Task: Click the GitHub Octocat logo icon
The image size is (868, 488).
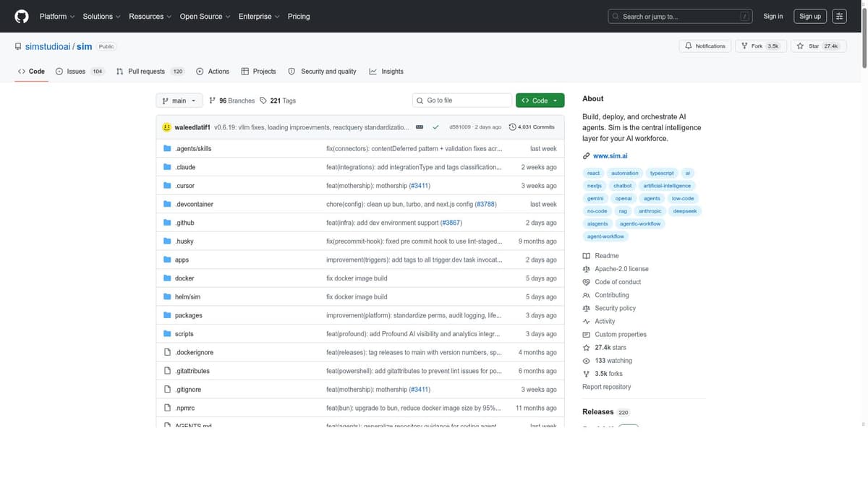Action: click(22, 16)
